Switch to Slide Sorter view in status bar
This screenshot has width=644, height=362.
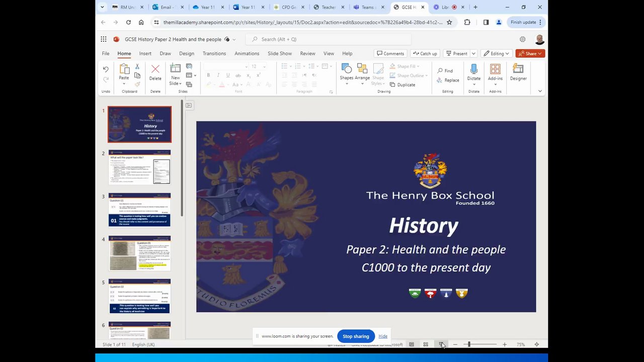pos(426,344)
